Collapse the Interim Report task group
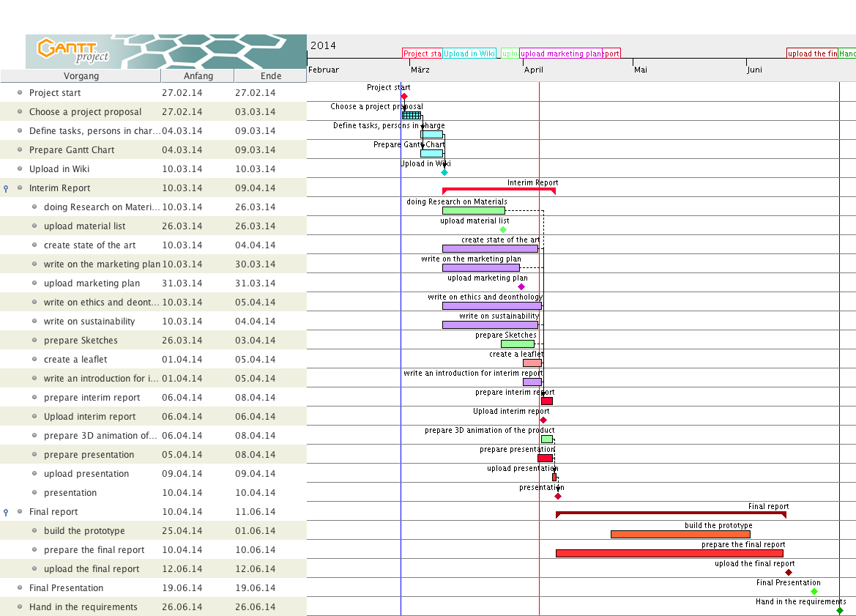This screenshot has width=856, height=616. [6, 188]
